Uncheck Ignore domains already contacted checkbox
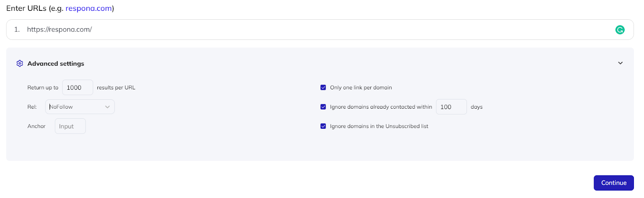 tap(323, 107)
